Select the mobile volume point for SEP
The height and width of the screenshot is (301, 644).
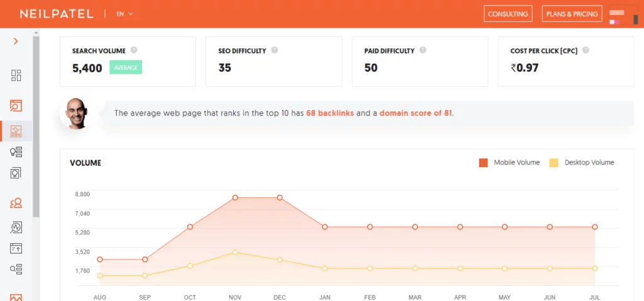[145, 260]
